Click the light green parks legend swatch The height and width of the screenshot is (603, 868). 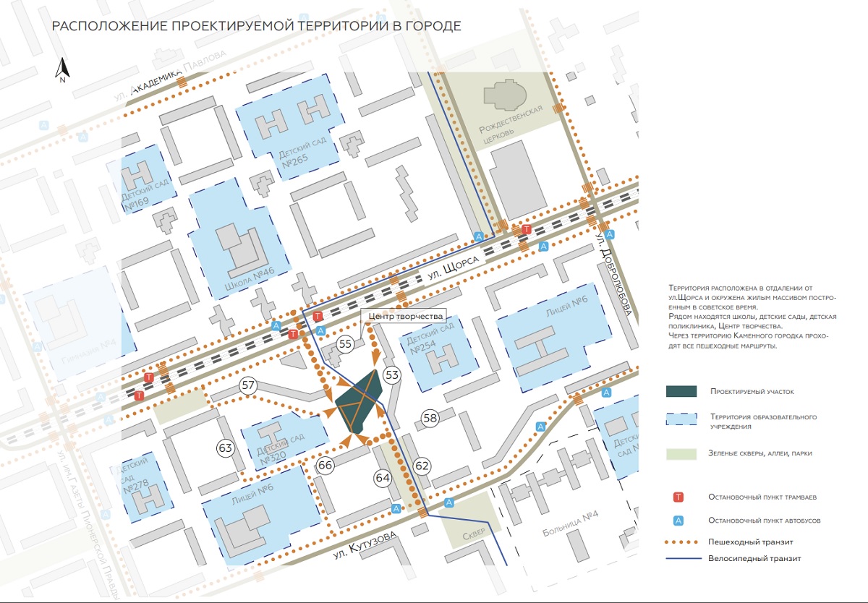click(681, 453)
